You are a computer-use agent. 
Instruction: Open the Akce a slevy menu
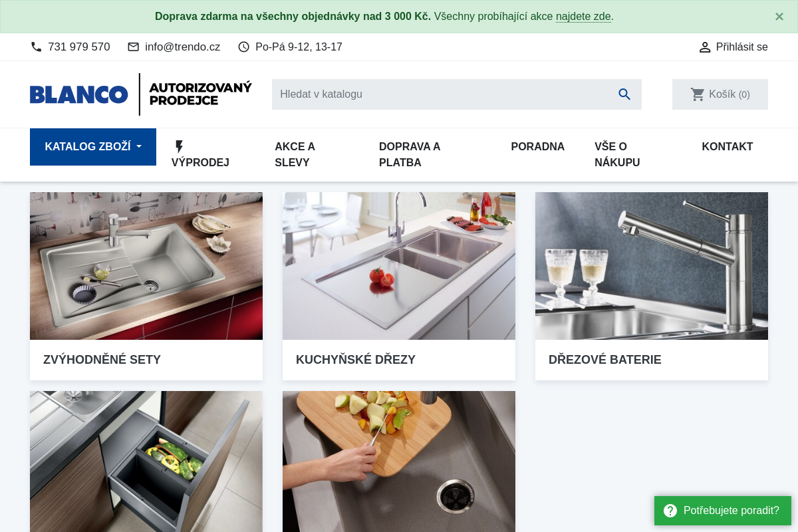click(x=295, y=155)
